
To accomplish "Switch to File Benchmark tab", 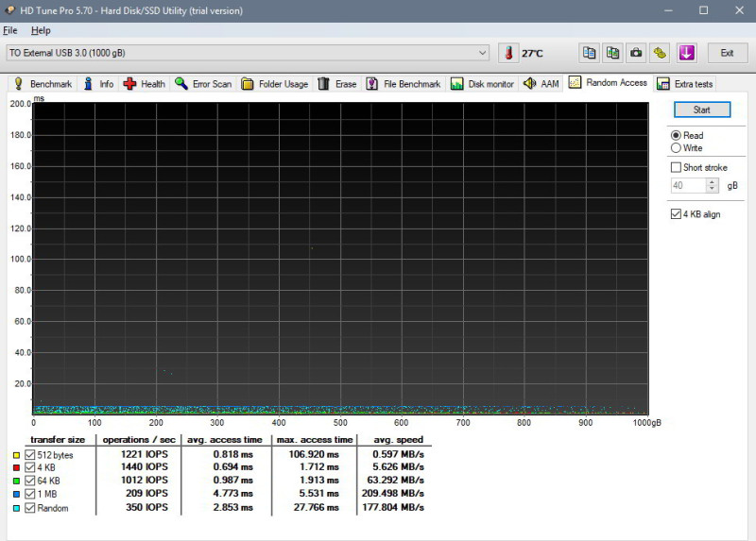I will tap(404, 84).
